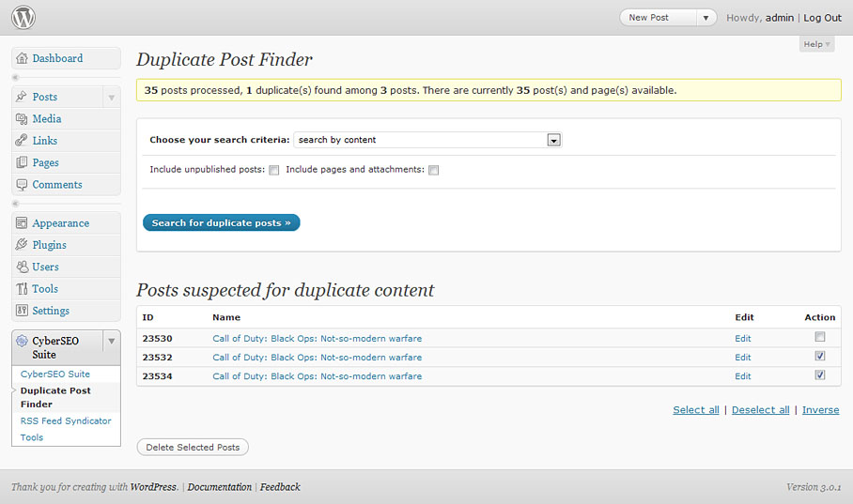Click the Inverse selection link

[820, 410]
